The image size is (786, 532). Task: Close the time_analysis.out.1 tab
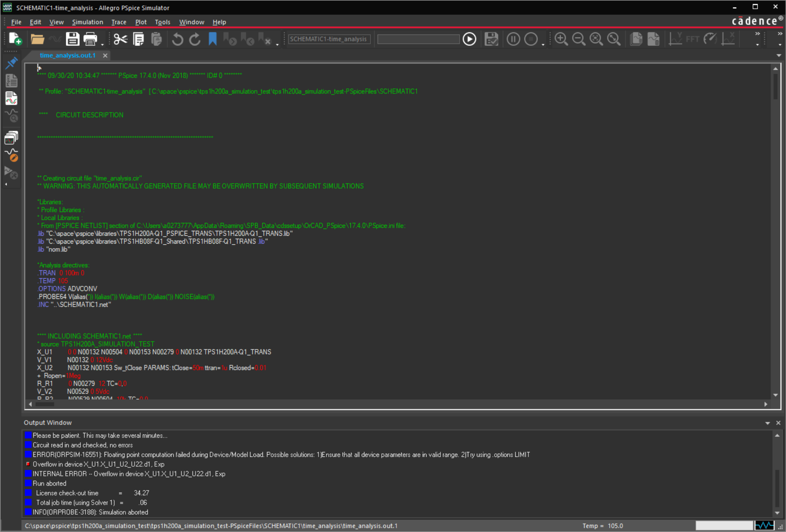[105, 55]
